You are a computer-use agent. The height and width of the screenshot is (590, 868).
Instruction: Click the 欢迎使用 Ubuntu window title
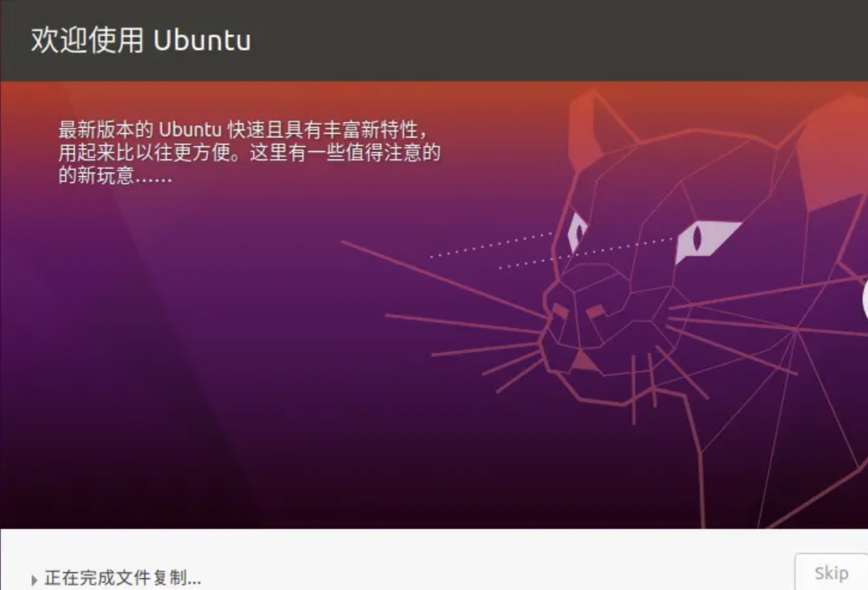click(x=141, y=41)
